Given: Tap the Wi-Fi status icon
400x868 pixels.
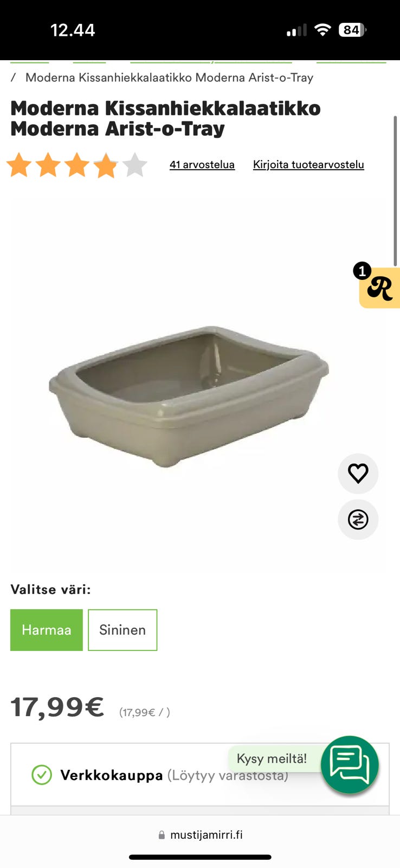Looking at the screenshot, I should [x=322, y=30].
